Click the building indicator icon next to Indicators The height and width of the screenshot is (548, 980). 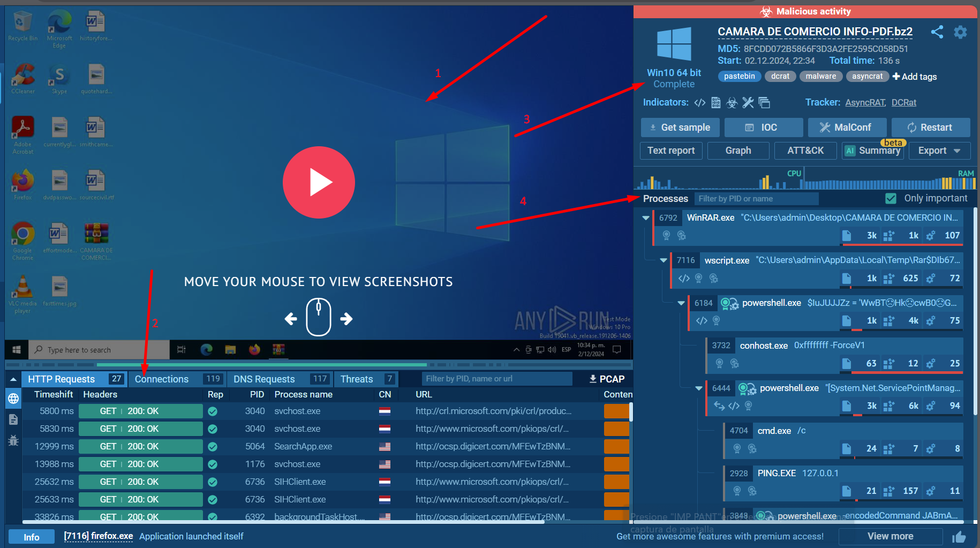(x=715, y=102)
